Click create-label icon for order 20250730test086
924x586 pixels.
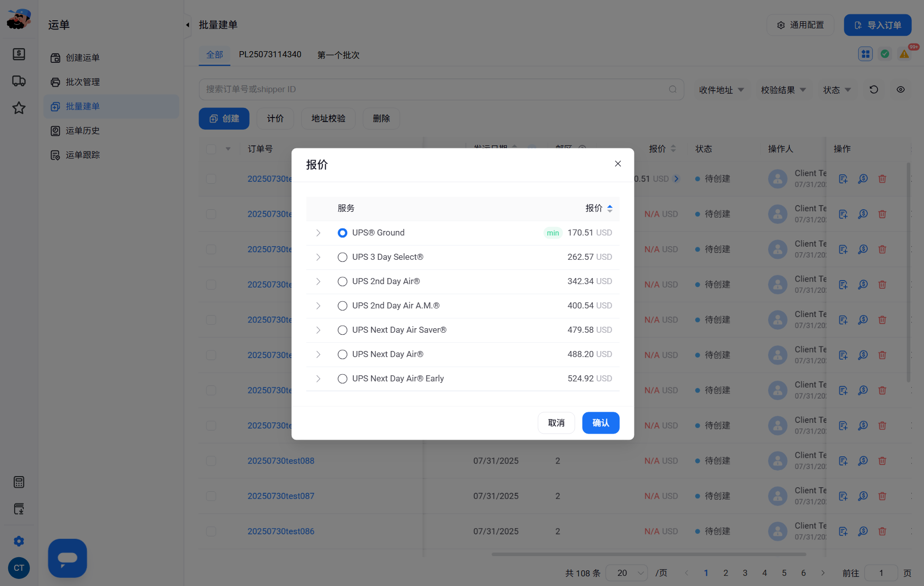coord(843,531)
